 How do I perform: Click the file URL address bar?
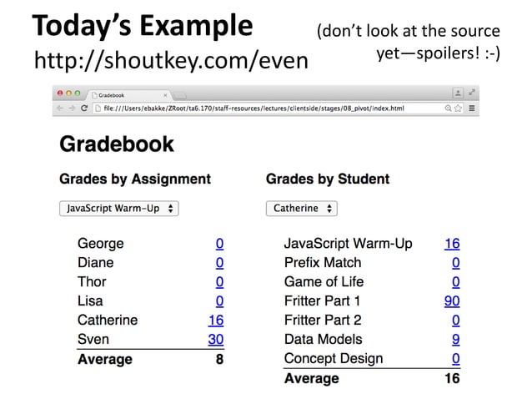pyautogui.click(x=268, y=109)
